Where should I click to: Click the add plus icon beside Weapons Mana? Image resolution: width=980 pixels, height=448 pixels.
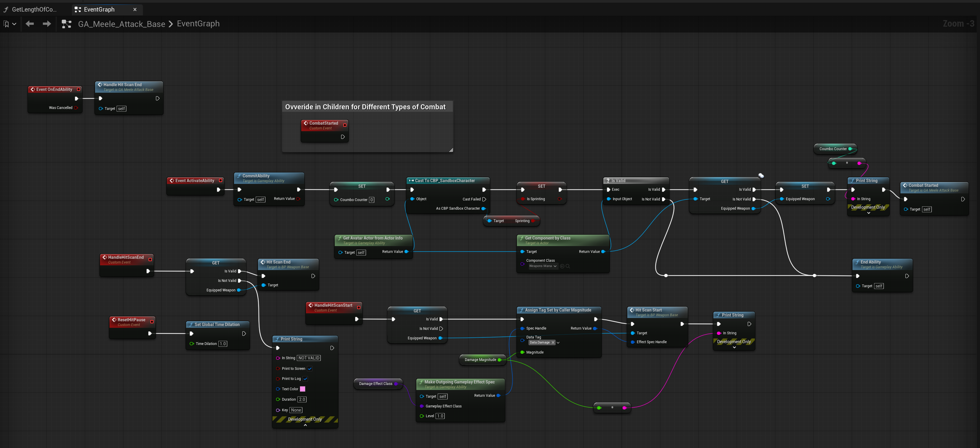562,266
